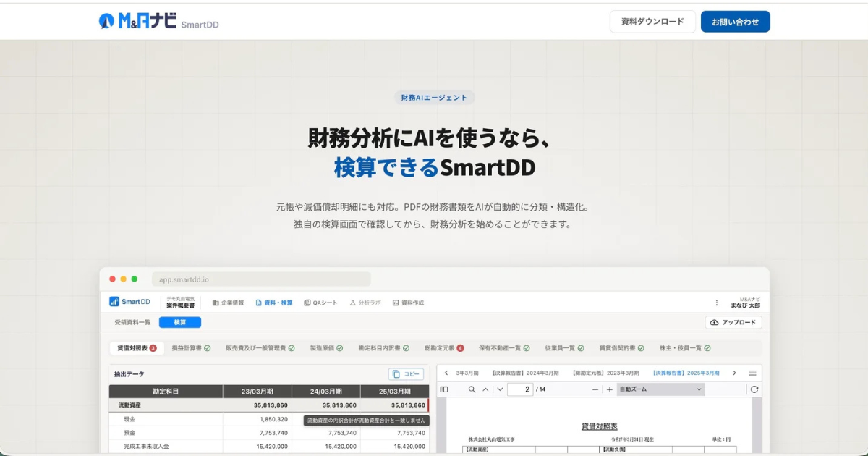Go to next PDF page arrow
Viewport: 868px width, 456px height.
498,389
